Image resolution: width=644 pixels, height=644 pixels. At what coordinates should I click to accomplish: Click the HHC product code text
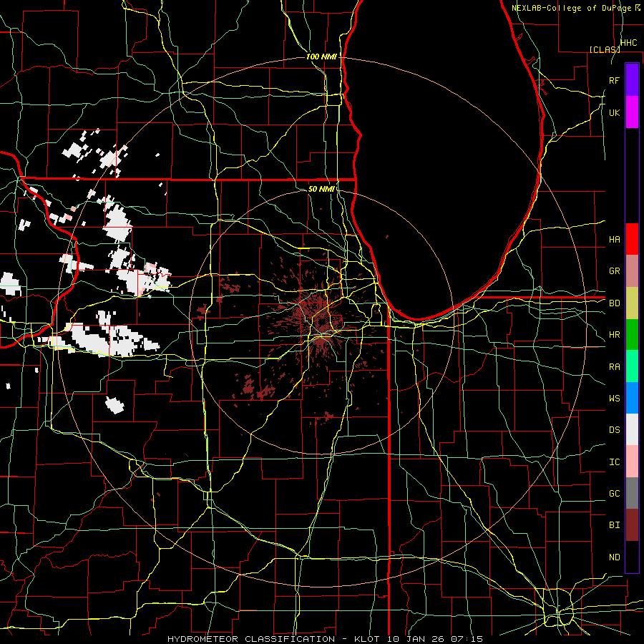(628, 43)
